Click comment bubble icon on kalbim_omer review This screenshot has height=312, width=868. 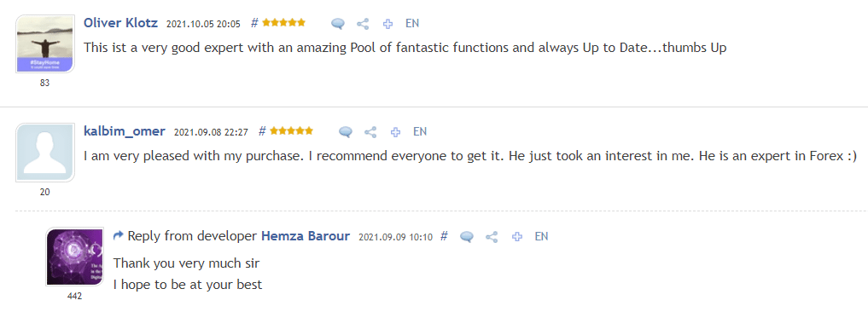346,132
